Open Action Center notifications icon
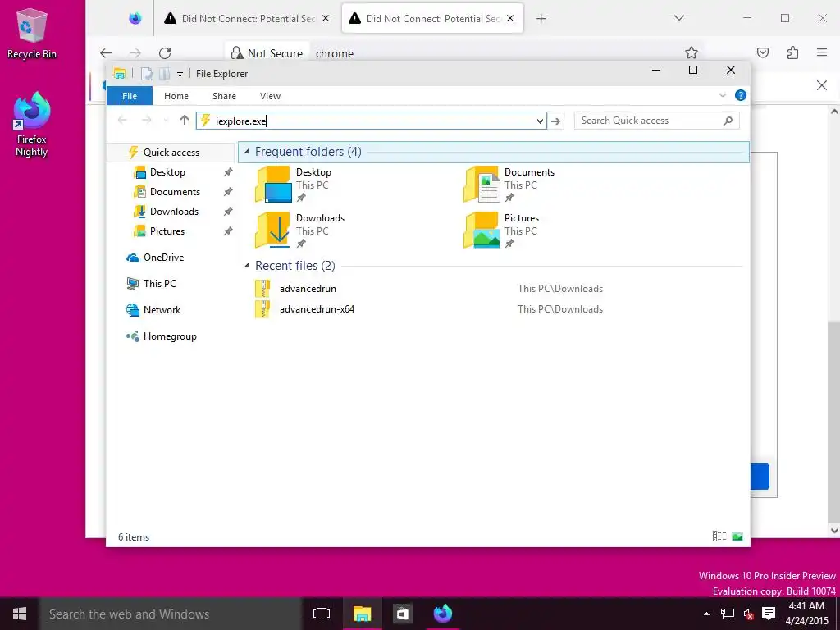840x630 pixels. [x=769, y=614]
